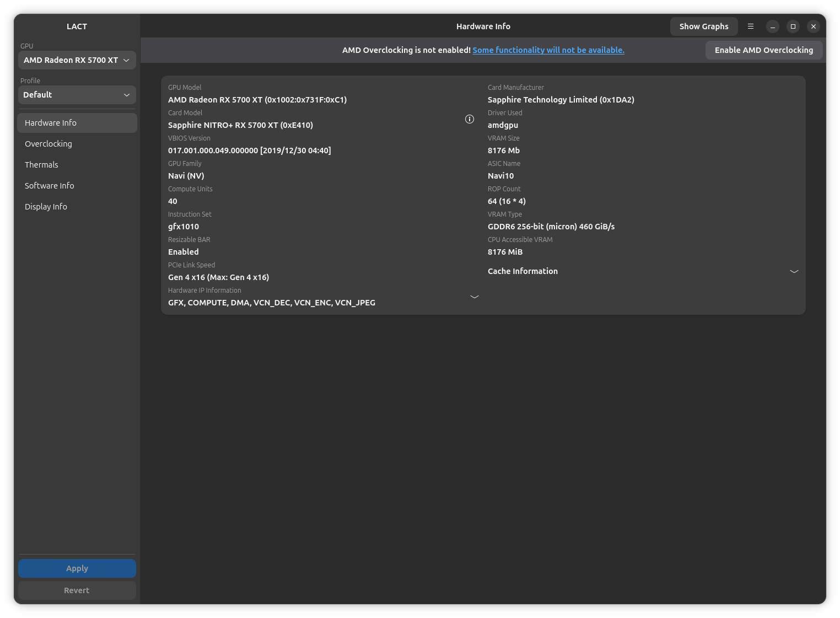Click the Navi10 ASIC name value

500,176
